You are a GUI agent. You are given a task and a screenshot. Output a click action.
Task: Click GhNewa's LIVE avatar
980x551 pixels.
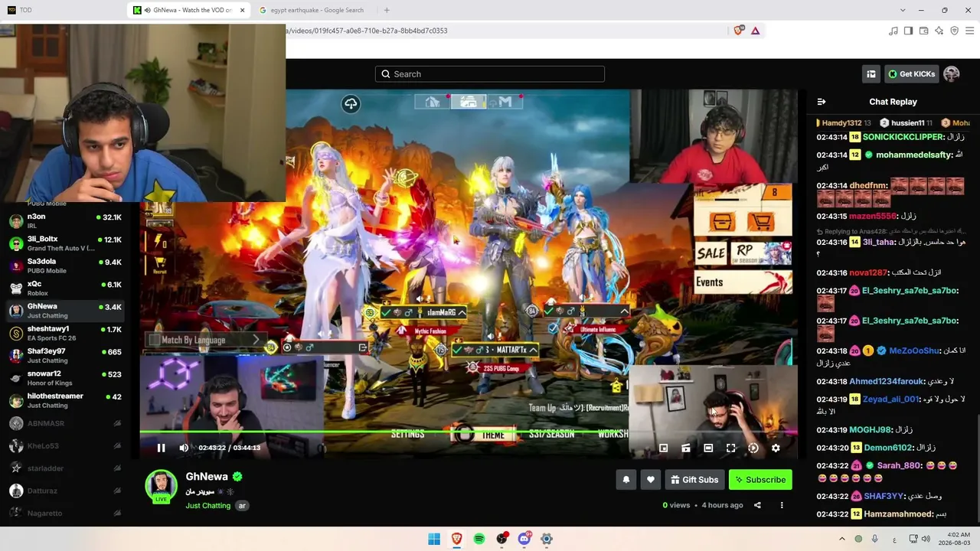tap(161, 487)
